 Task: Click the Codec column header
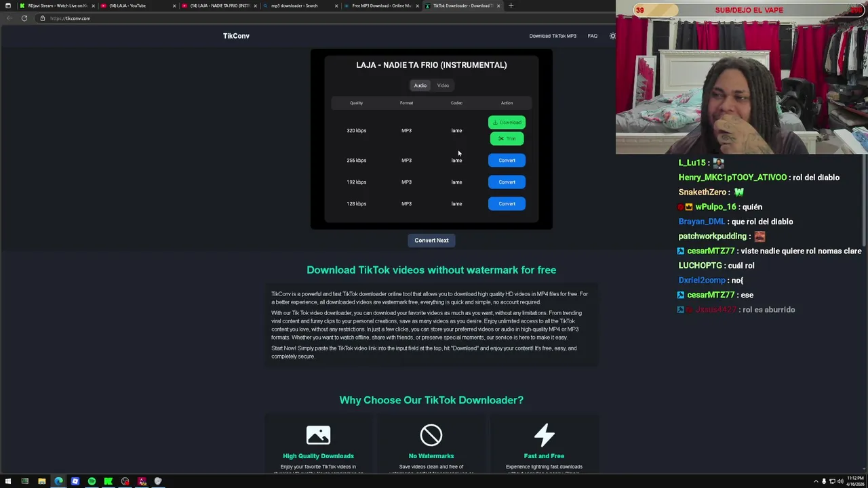456,103
